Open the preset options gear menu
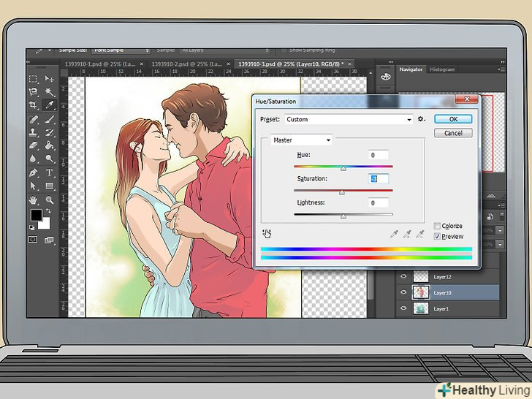 tap(422, 119)
